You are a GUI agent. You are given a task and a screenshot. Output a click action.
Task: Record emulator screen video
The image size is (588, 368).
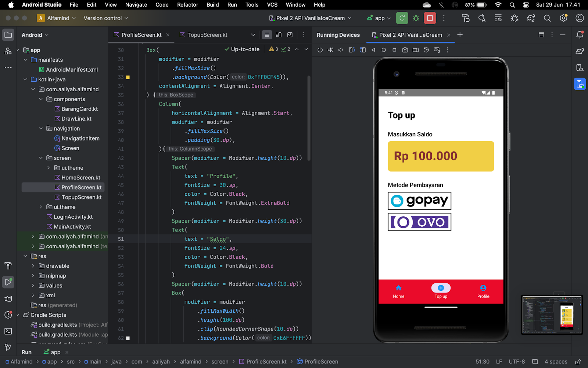[416, 50]
